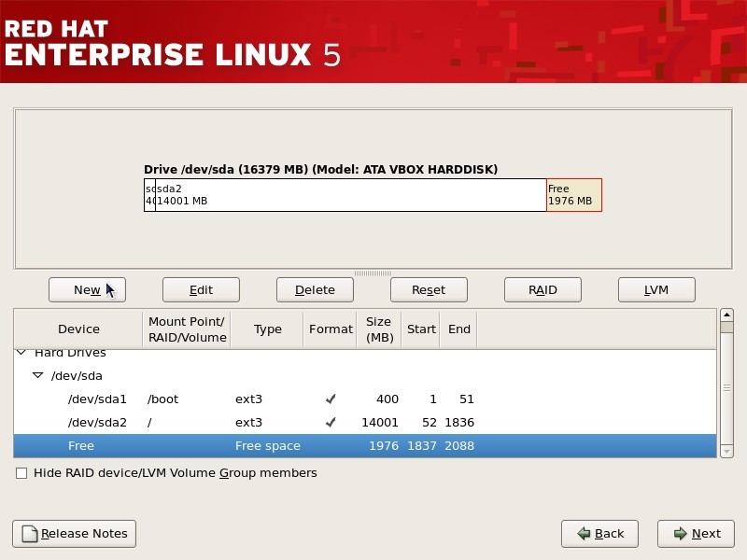Image resolution: width=747 pixels, height=560 pixels.
Task: Click the Edit partition button
Action: pos(201,290)
